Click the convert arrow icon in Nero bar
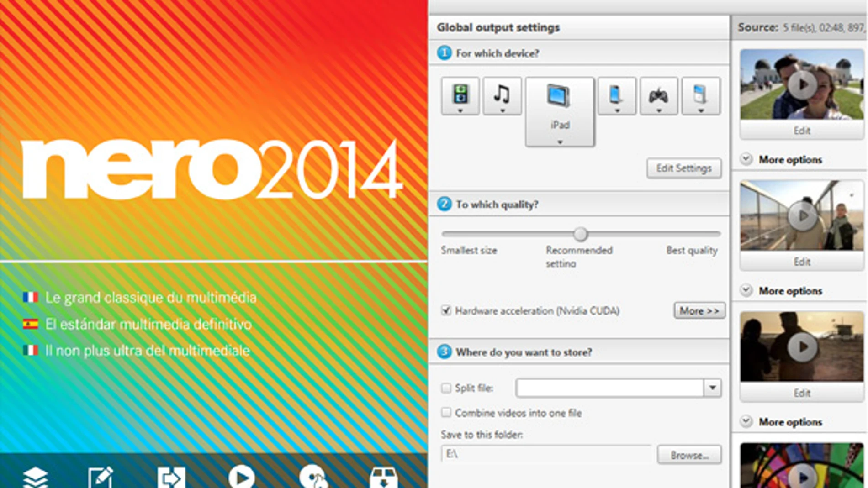The height and width of the screenshot is (488, 868). 171,478
